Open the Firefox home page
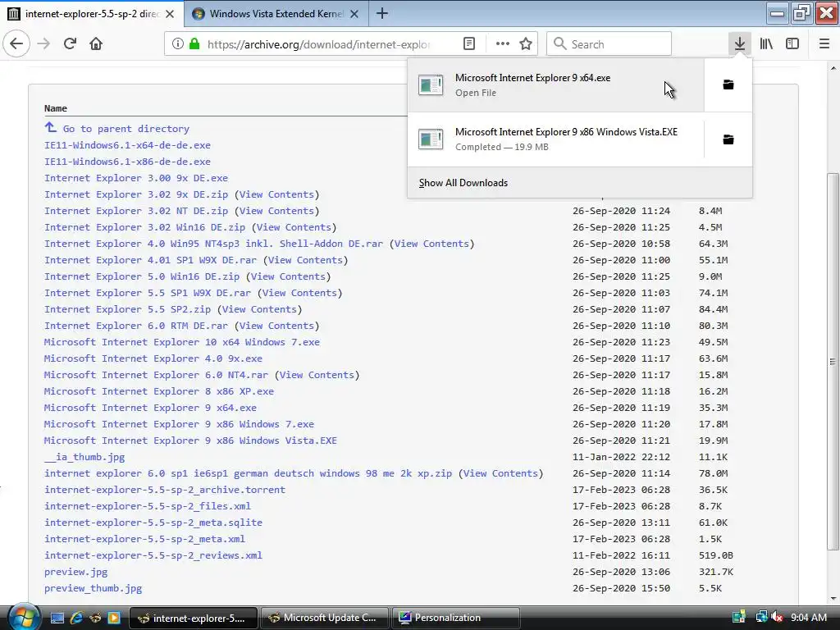The width and height of the screenshot is (840, 630). (x=96, y=44)
